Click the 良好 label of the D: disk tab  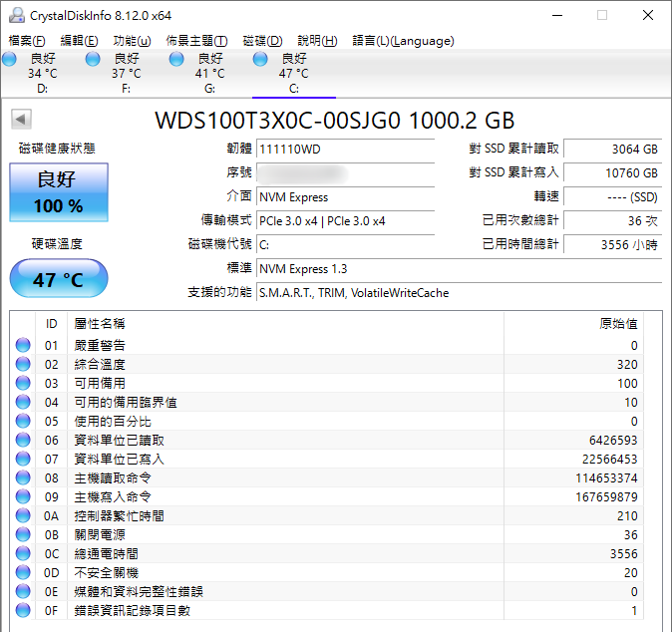point(43,58)
